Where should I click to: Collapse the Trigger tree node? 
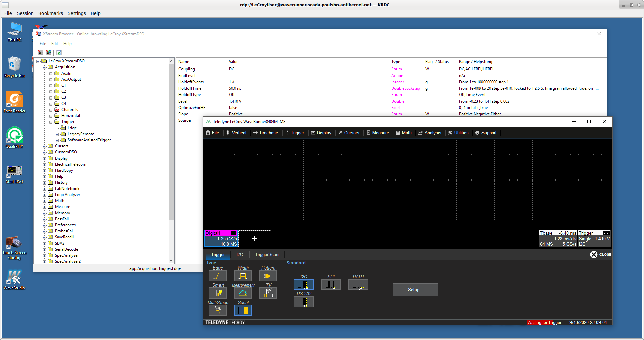click(x=51, y=122)
